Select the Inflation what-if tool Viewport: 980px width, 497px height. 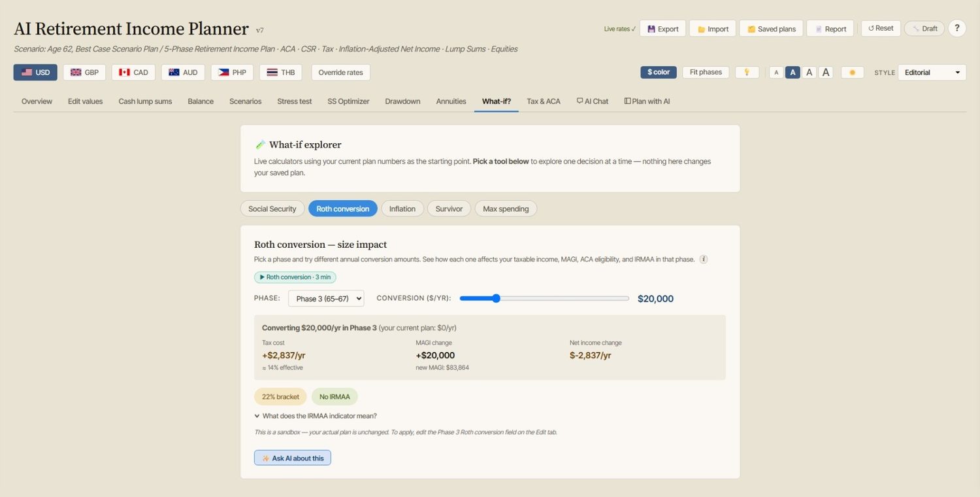402,209
